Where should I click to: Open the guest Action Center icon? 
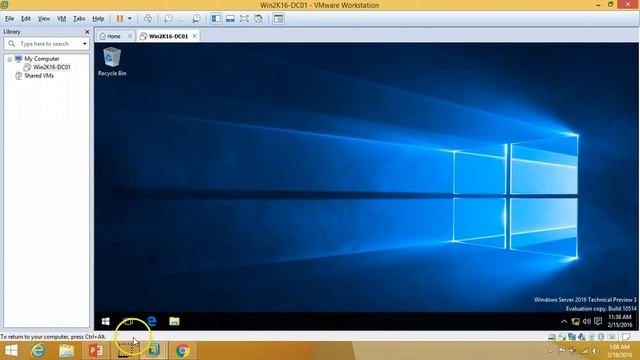point(598,321)
